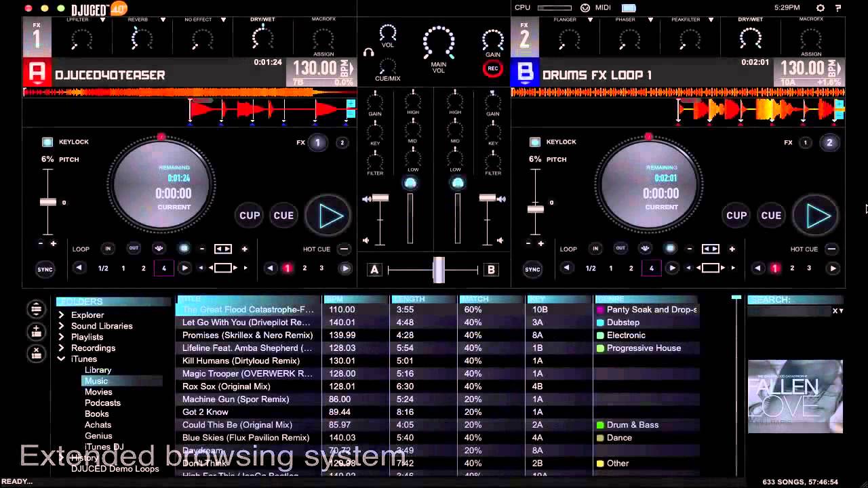
Task: Toggle the deck A headphone cue monitor button
Action: click(410, 183)
